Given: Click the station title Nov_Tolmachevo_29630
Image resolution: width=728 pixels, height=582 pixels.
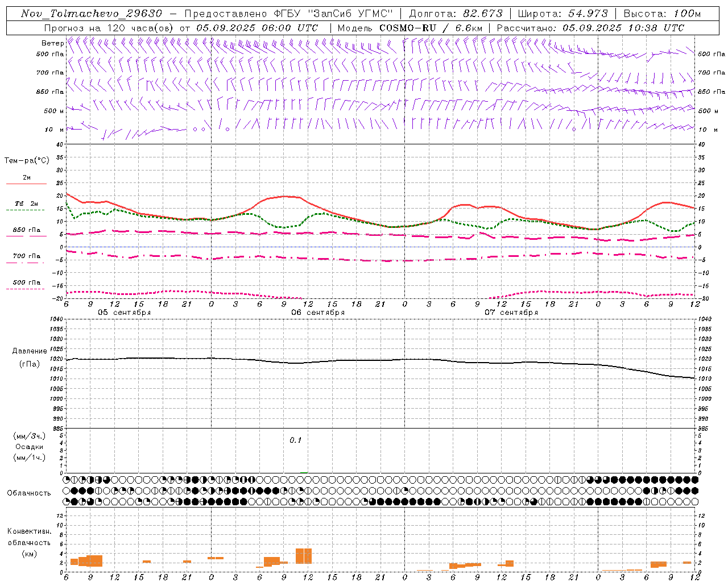Looking at the screenshot, I should pyautogui.click(x=92, y=14).
